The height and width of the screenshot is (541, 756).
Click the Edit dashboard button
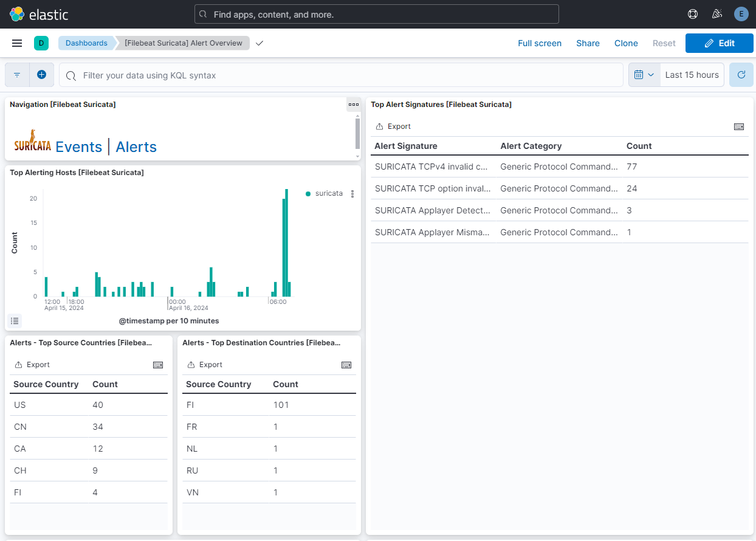click(719, 43)
